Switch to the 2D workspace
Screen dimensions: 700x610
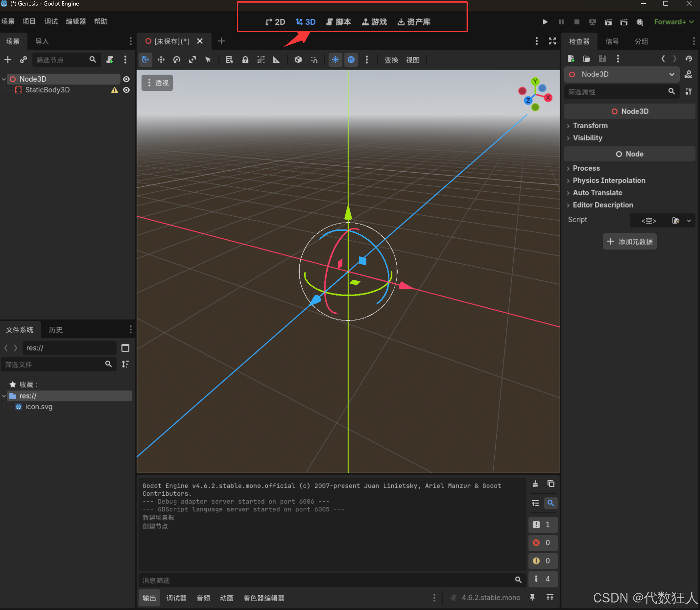pyautogui.click(x=276, y=22)
